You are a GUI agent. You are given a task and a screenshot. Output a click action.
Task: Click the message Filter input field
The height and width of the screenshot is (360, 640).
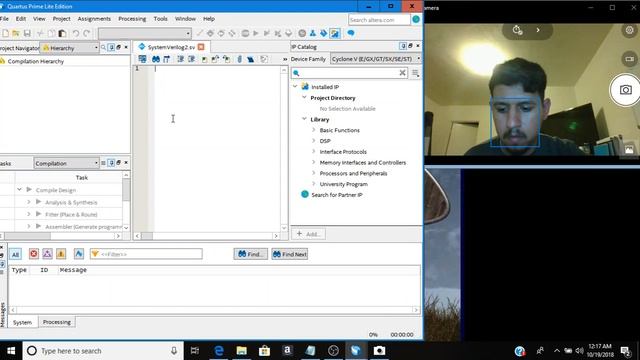pos(146,254)
